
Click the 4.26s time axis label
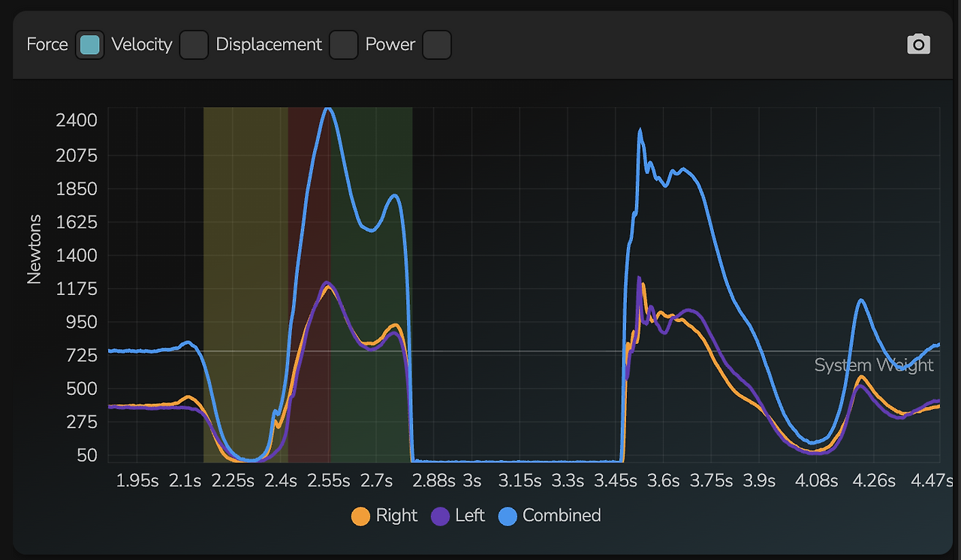click(x=874, y=480)
